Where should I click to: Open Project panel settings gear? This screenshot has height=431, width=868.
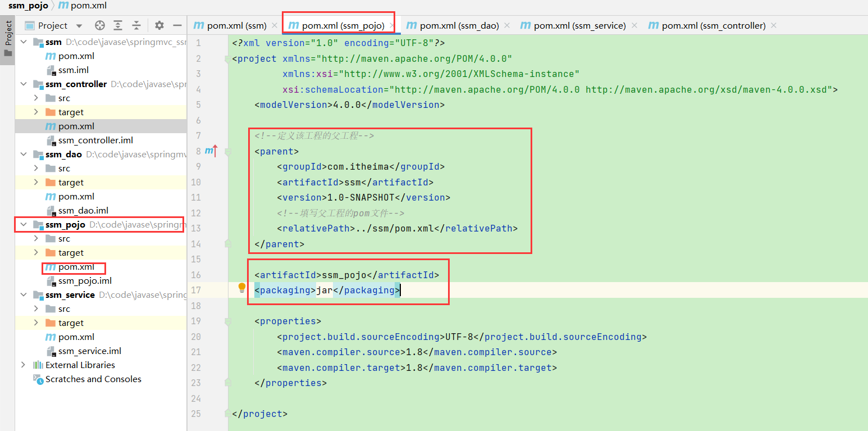[159, 25]
